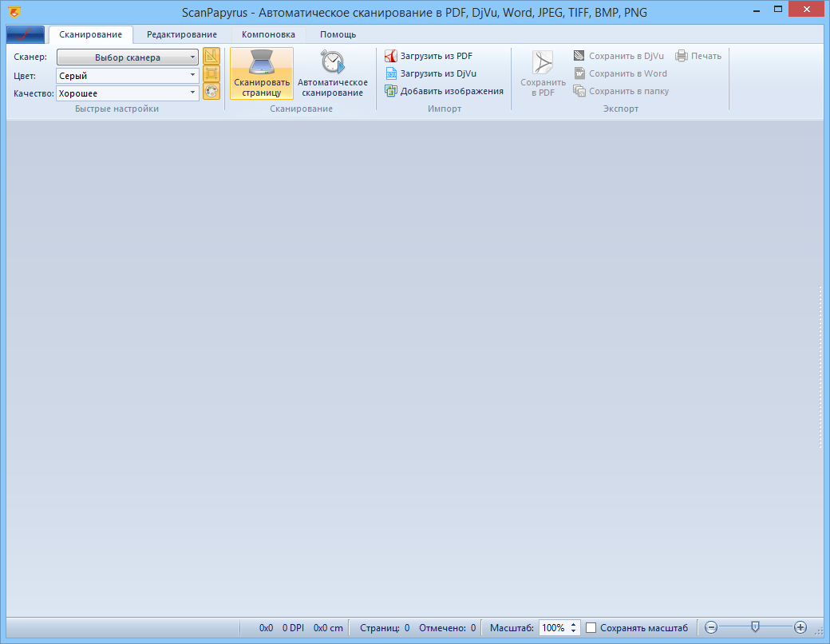
Task: Click the Отмечено: 0 status text
Action: 447,627
